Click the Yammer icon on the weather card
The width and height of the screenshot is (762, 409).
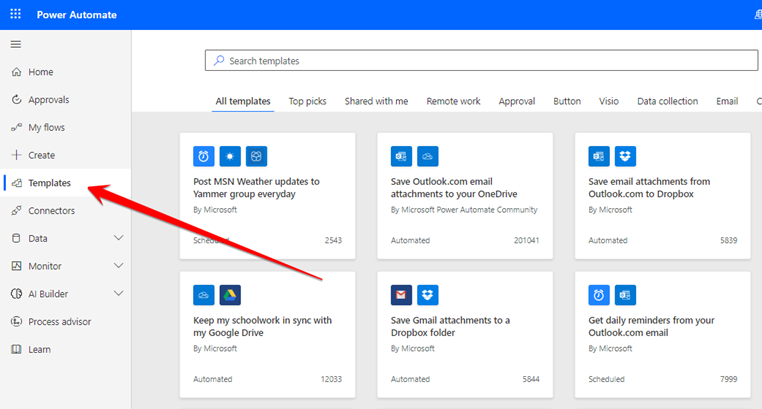click(x=256, y=156)
